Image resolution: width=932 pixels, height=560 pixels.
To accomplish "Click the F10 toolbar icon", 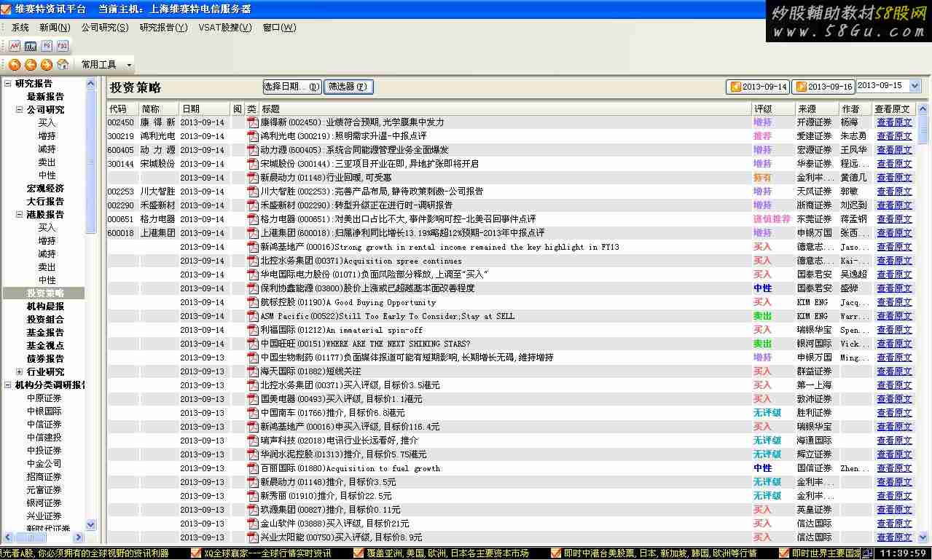I will point(63,46).
